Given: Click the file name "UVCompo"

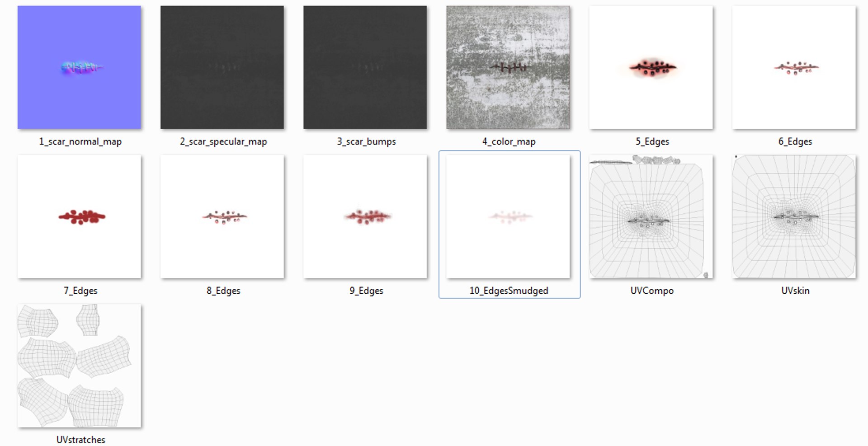Looking at the screenshot, I should click(x=652, y=291).
